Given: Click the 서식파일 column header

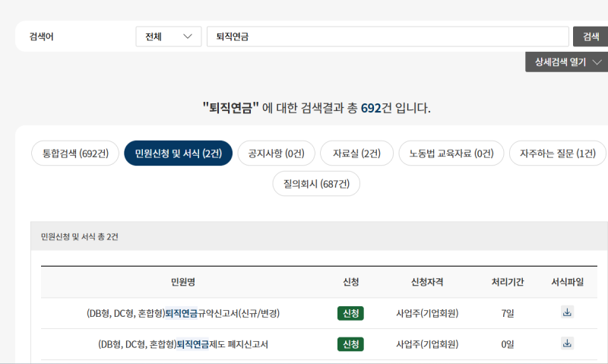Looking at the screenshot, I should click(x=567, y=282).
